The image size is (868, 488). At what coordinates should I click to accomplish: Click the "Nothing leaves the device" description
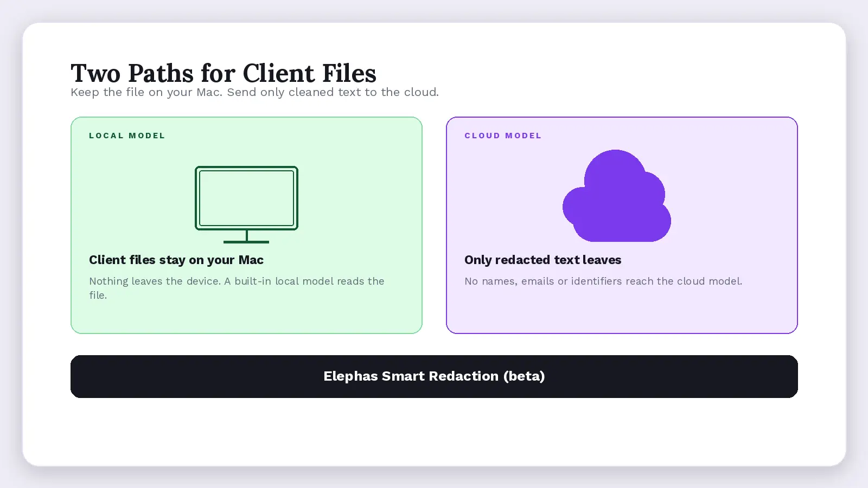pos(237,288)
